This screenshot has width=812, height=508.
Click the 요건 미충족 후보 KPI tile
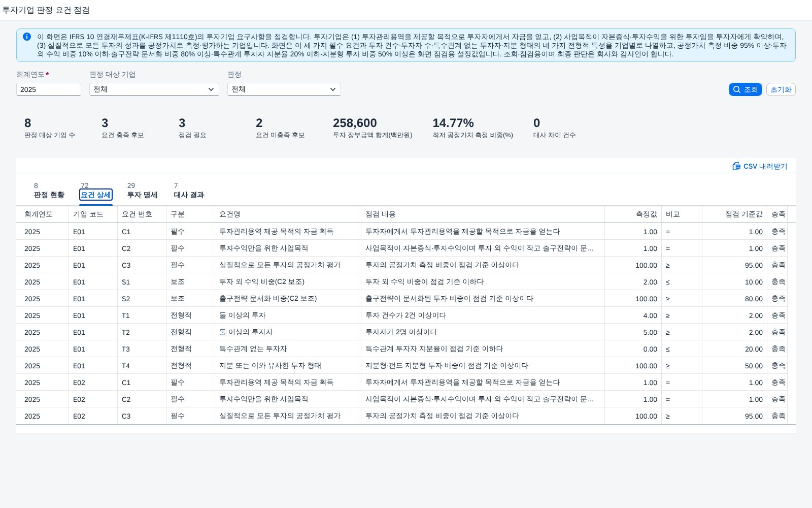(280, 128)
